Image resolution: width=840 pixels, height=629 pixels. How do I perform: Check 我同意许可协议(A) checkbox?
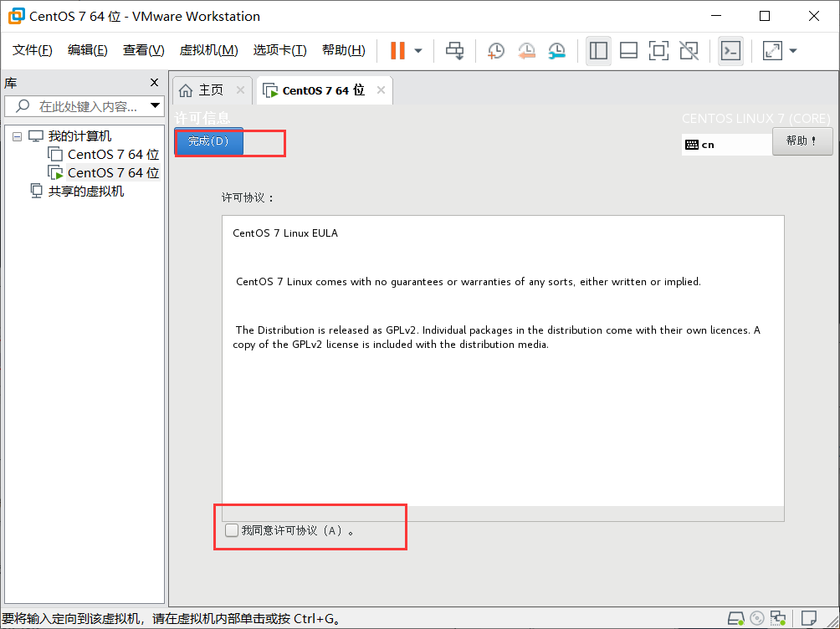(232, 530)
